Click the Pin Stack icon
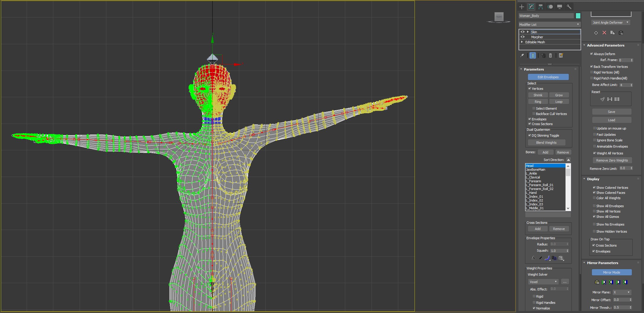This screenshot has width=644, height=313. tap(522, 55)
